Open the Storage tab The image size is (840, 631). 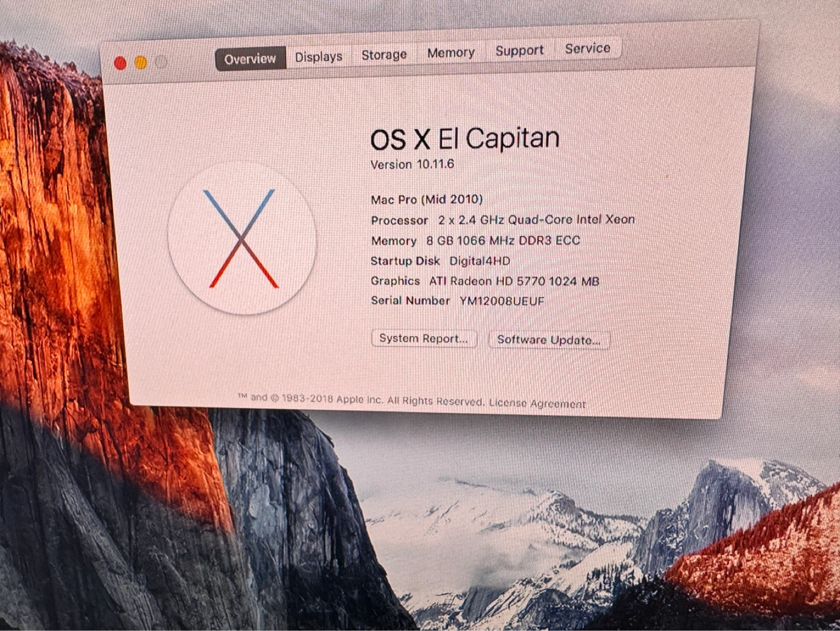point(384,55)
